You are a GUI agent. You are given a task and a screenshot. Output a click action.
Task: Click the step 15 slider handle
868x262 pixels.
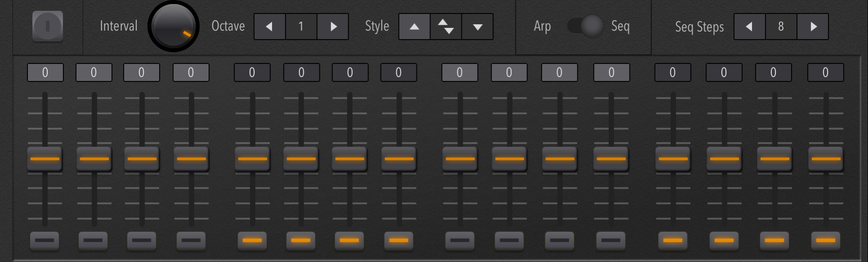[x=775, y=158]
